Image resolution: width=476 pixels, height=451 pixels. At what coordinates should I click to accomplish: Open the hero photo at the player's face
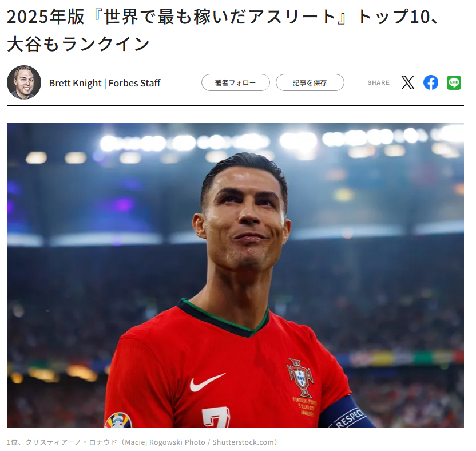click(246, 219)
